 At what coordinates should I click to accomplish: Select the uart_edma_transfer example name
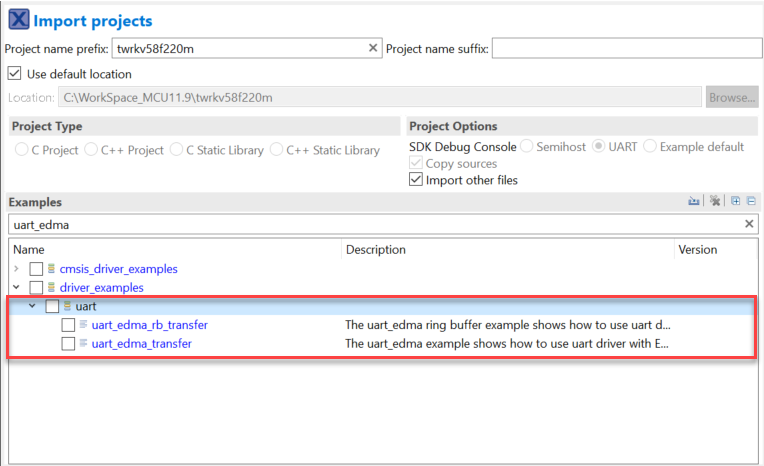[141, 344]
